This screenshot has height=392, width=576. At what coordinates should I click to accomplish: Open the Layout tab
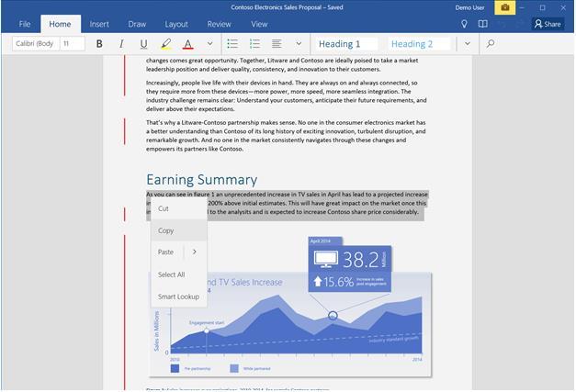pos(176,24)
